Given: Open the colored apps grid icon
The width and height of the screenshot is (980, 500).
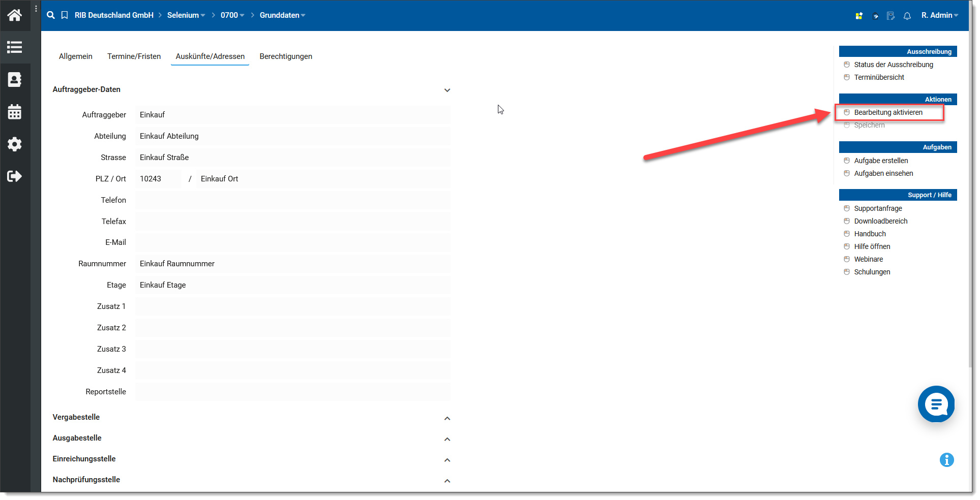Looking at the screenshot, I should [859, 16].
